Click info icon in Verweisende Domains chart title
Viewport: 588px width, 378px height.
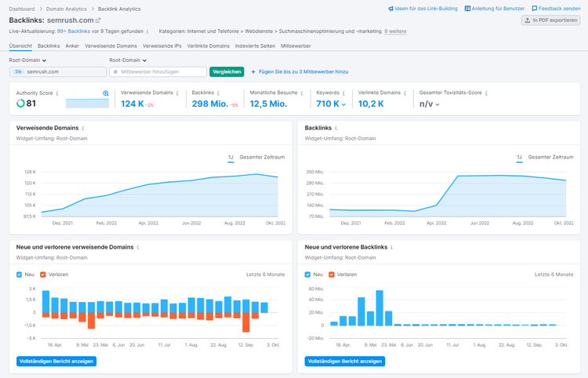[x=83, y=129]
